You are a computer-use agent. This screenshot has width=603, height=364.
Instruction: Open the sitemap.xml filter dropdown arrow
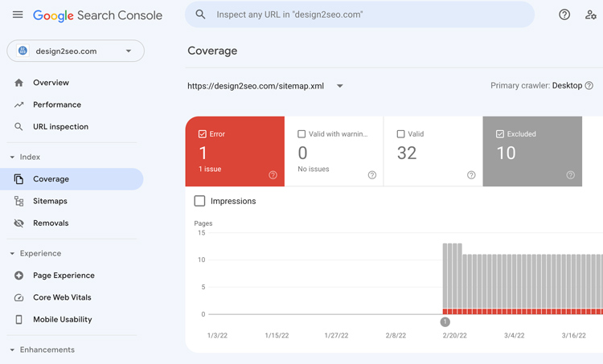tap(340, 86)
